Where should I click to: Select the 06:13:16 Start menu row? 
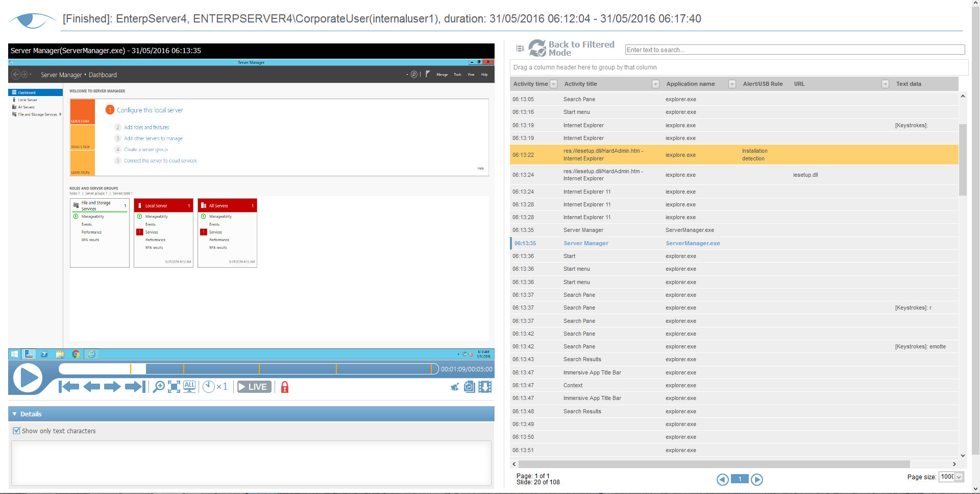[734, 112]
